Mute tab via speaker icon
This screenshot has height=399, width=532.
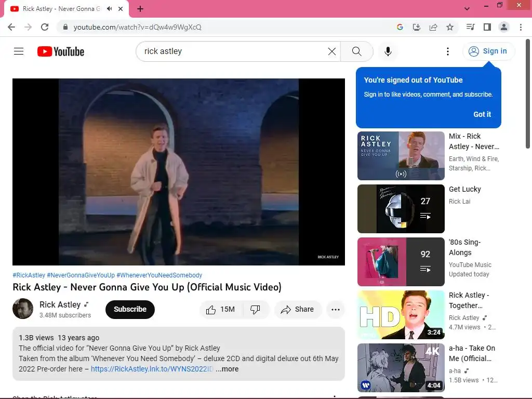pos(109,9)
